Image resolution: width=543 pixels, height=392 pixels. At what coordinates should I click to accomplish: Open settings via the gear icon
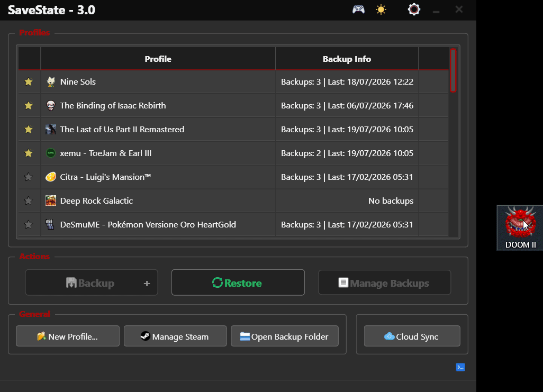(x=414, y=10)
